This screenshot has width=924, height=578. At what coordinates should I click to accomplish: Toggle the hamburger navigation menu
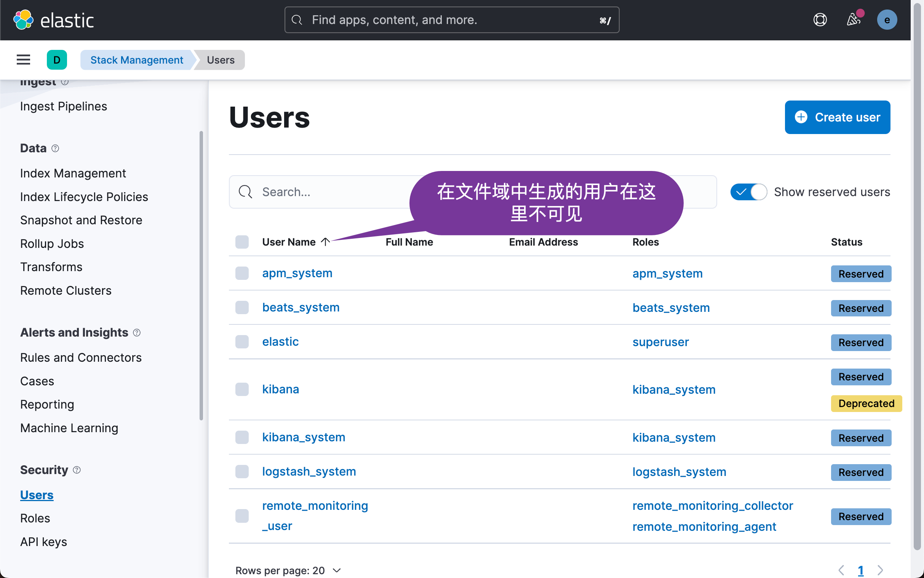(x=23, y=60)
